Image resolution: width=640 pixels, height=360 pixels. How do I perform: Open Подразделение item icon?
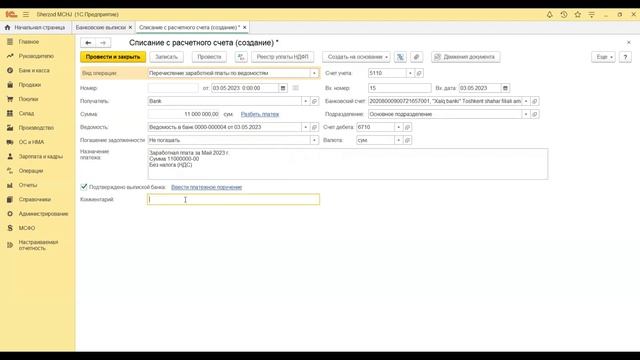click(x=535, y=114)
